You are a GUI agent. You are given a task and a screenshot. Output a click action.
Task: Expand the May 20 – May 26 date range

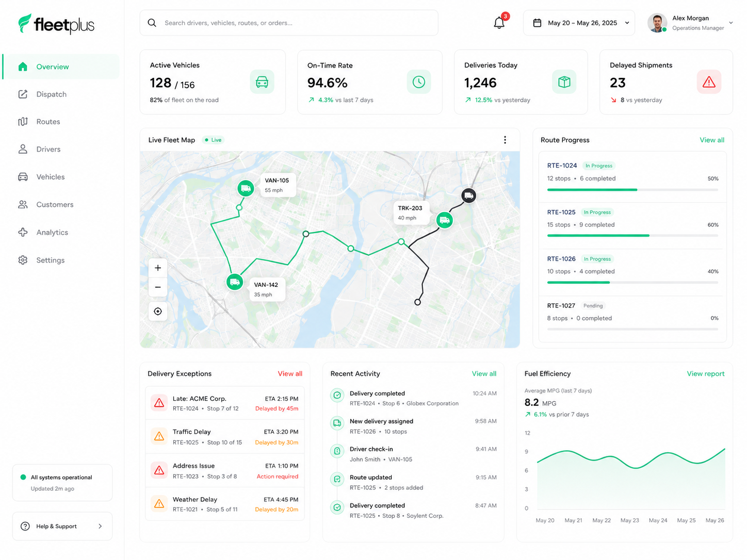pyautogui.click(x=579, y=23)
